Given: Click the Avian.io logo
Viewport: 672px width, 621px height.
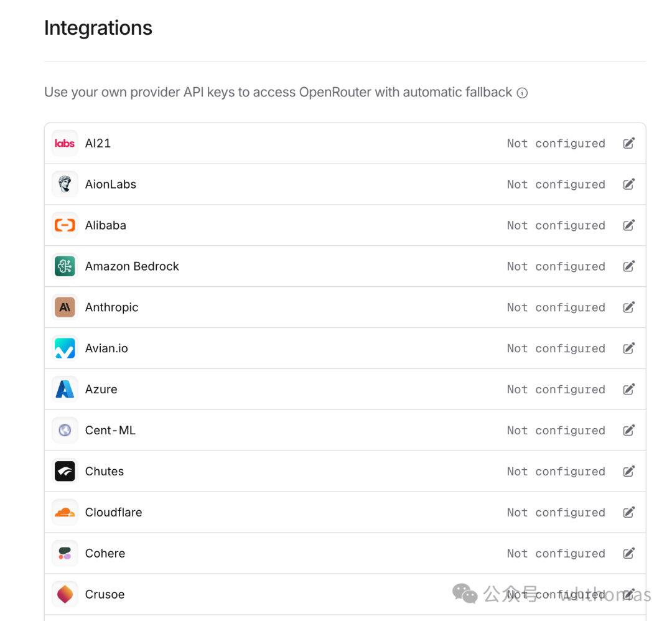Looking at the screenshot, I should (x=65, y=348).
